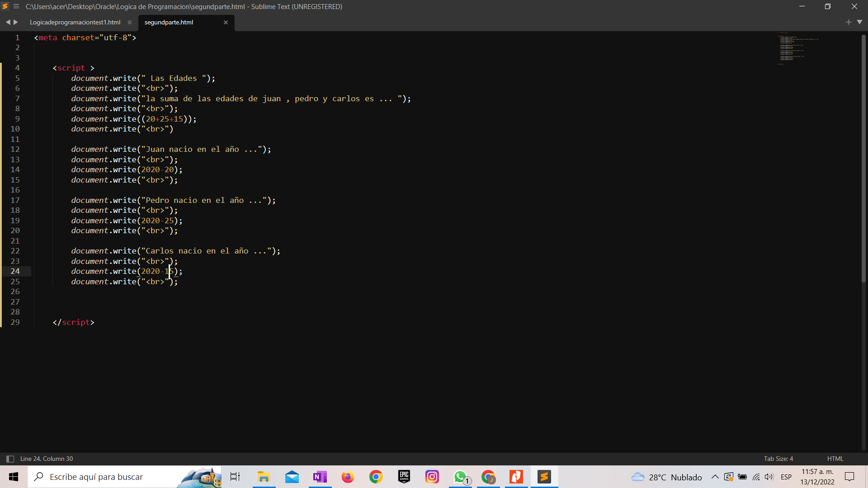Click the 2020-15 expression
Viewport: 868px width, 488px height.
click(x=157, y=271)
